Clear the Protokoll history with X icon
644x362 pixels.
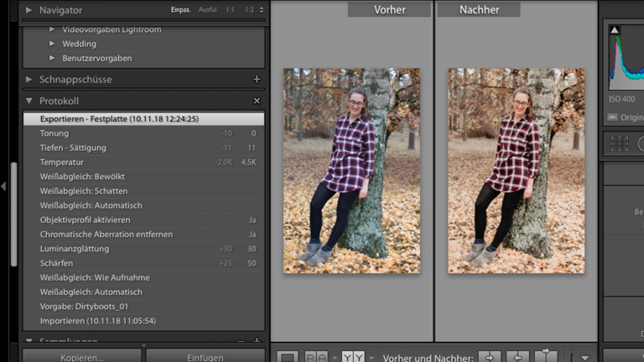257,101
